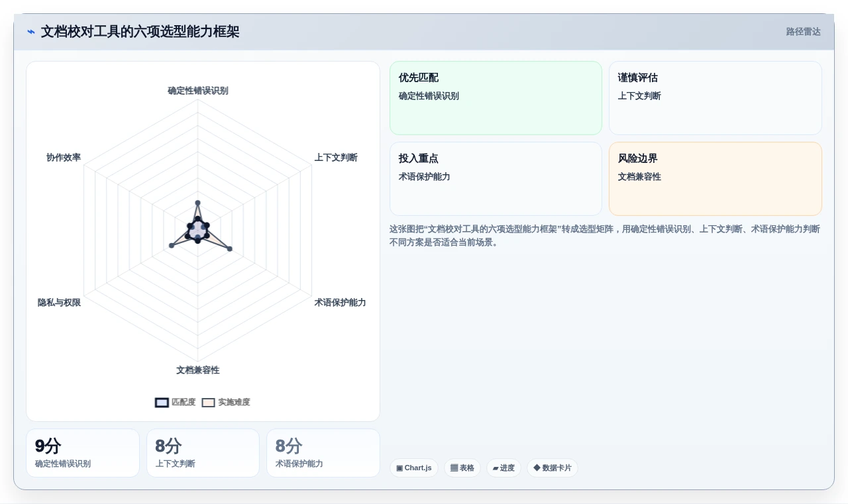Image resolution: width=848 pixels, height=504 pixels.
Task: Toggle the 实施难度 legend item
Action: [x=226, y=402]
